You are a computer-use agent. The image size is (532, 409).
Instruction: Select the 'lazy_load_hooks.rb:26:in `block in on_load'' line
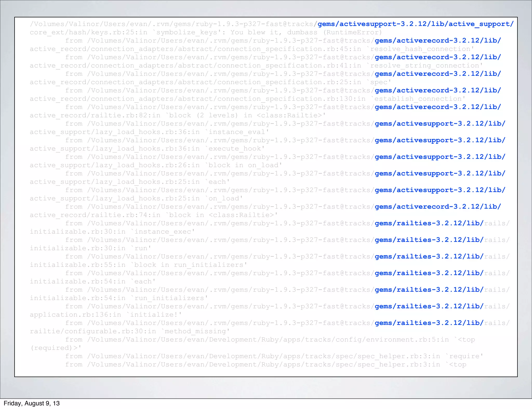click(x=156, y=165)
